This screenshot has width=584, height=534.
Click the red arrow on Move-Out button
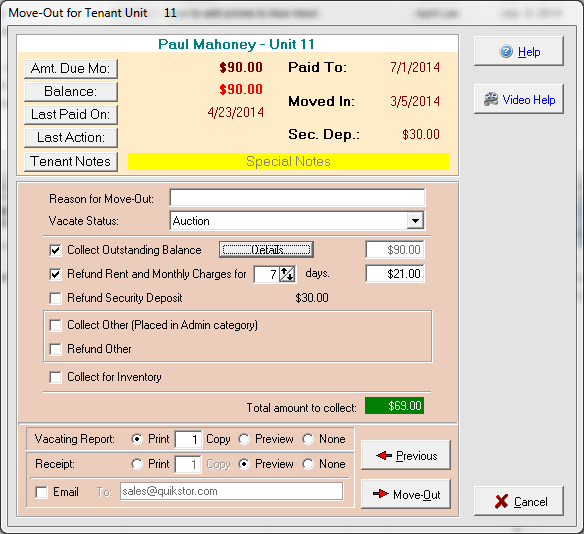[x=381, y=494]
